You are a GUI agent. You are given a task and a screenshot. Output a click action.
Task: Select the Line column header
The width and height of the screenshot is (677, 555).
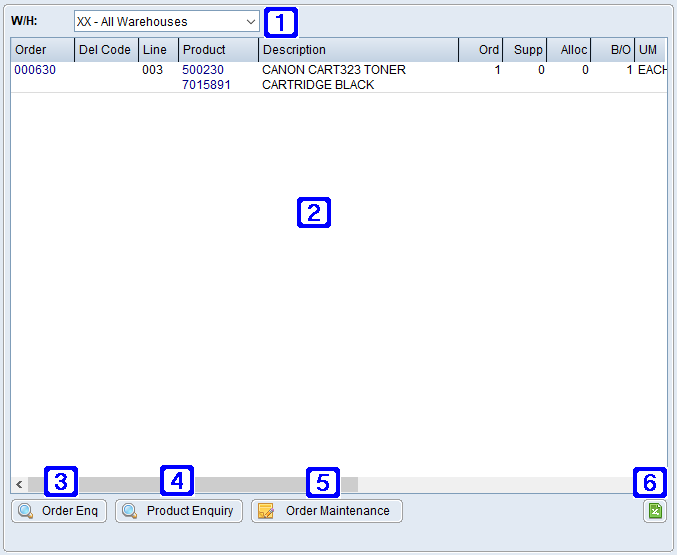158,50
